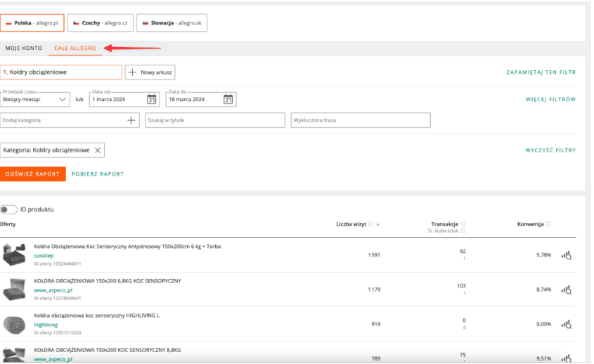594x364 pixels.
Task: Click the Nowy arkusz button
Action: [150, 72]
